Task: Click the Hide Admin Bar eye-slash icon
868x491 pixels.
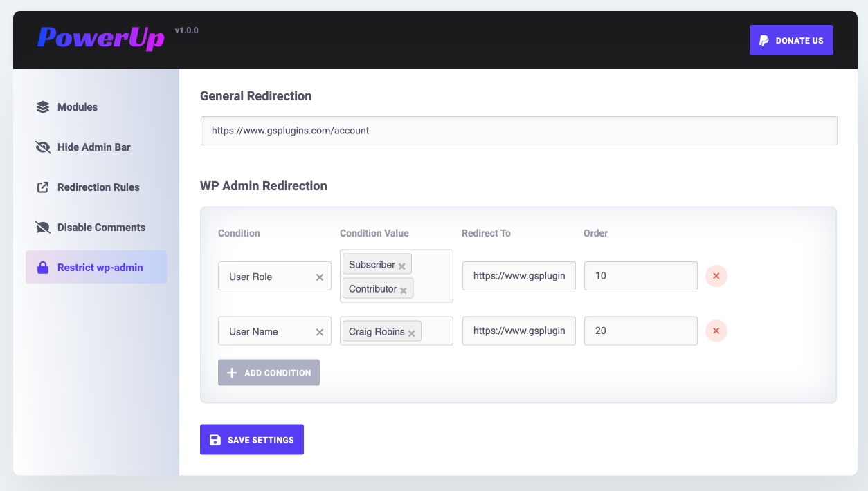Action: tap(43, 147)
